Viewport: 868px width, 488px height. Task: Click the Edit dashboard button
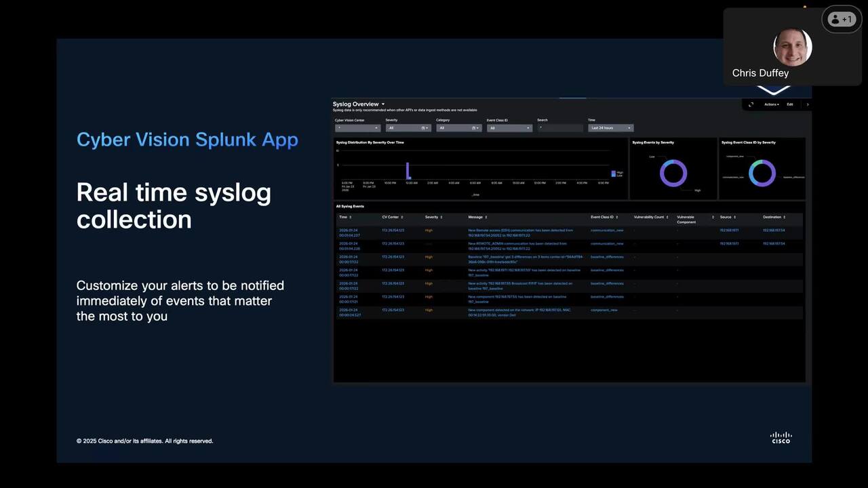tap(789, 104)
